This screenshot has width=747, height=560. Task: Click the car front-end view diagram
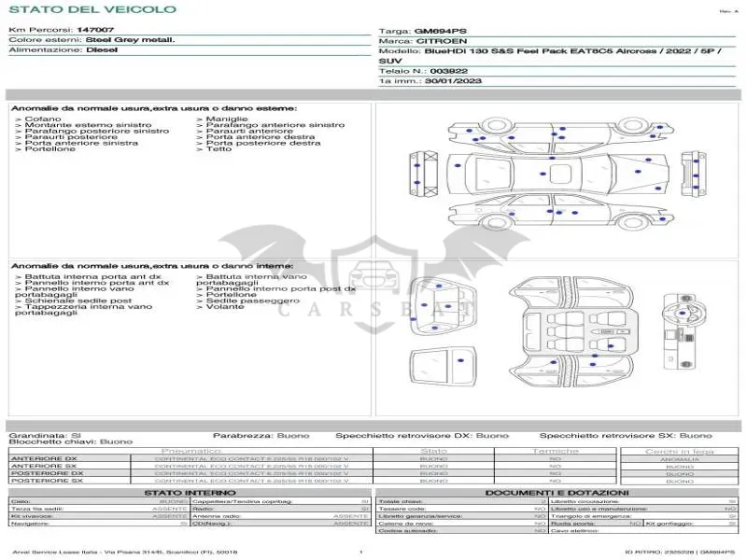pos(693,174)
